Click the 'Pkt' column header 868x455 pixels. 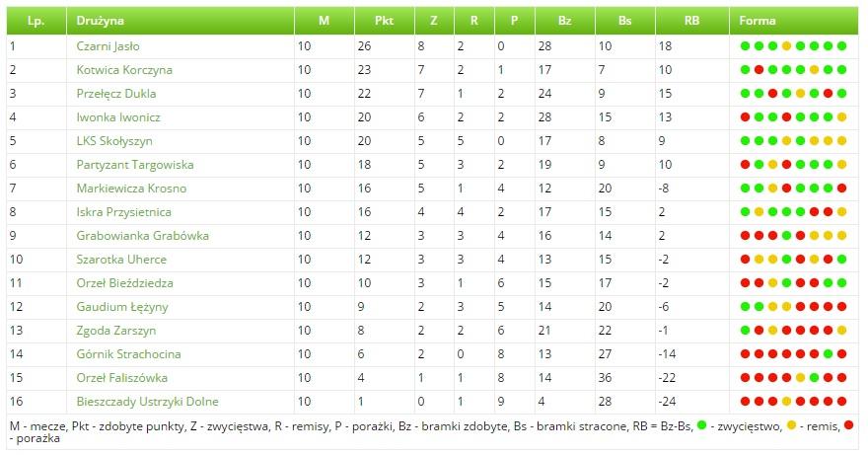coord(384,20)
